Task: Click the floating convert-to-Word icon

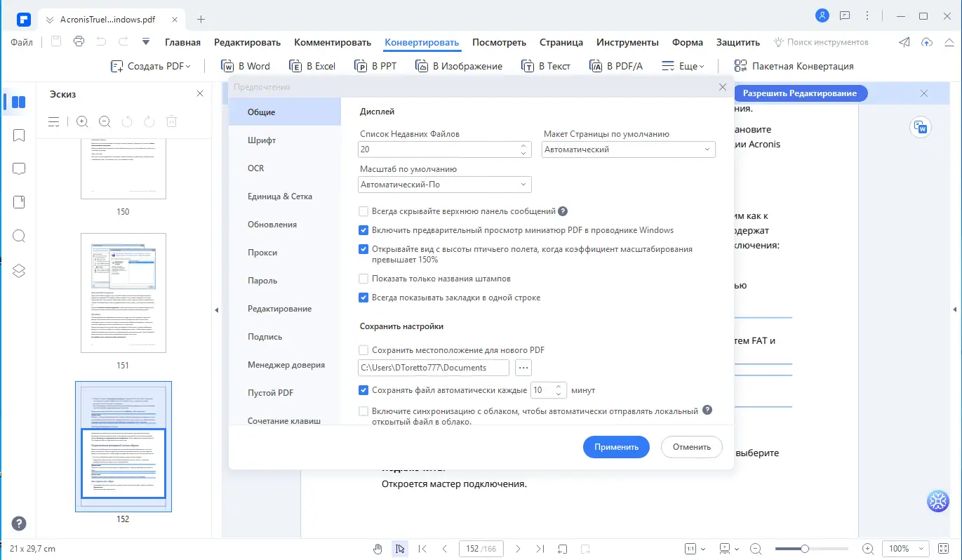Action: (919, 127)
